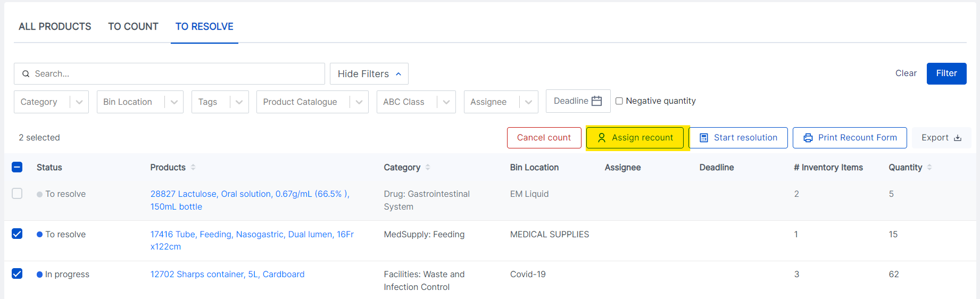The image size is (980, 299).
Task: Enable the Negative quantity checkbox
Action: tap(619, 101)
